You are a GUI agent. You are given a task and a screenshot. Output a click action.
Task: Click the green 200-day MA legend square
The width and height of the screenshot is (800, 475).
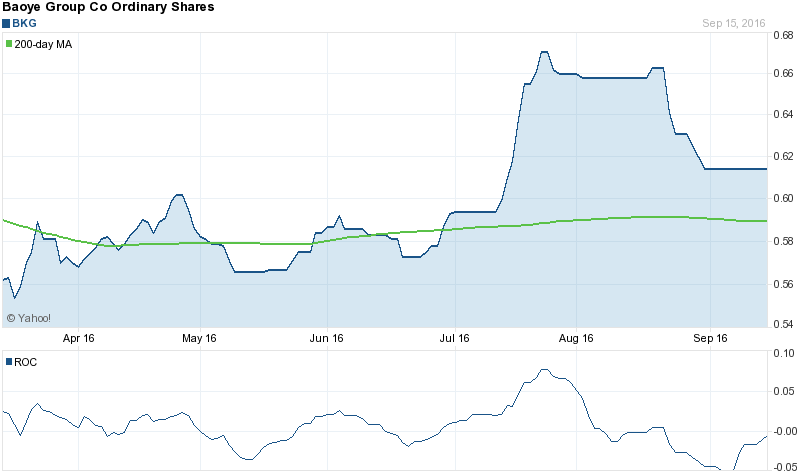(9, 44)
